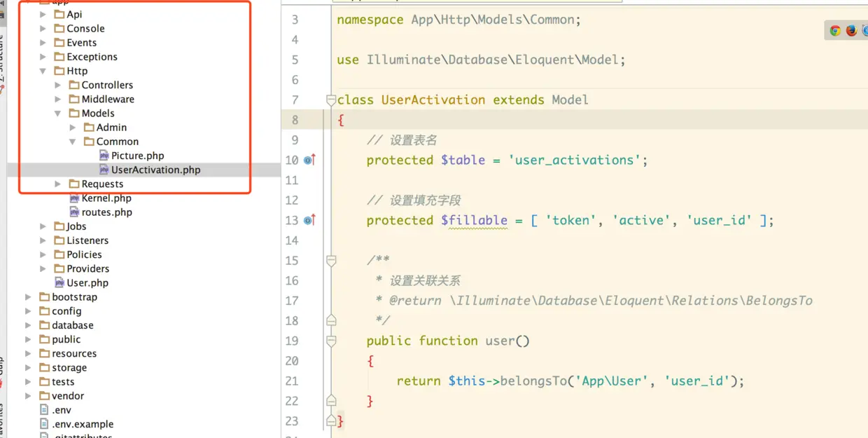Select the Policies folder

[x=84, y=254]
